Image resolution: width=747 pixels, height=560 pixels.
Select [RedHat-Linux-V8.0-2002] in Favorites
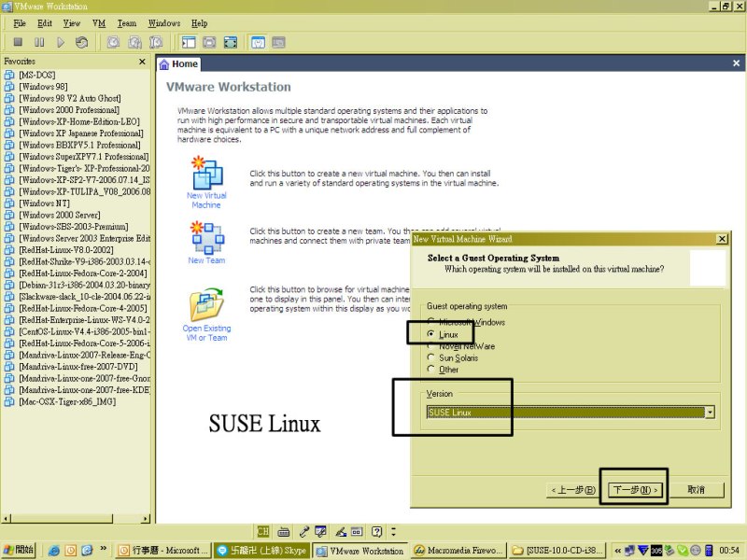pyautogui.click(x=66, y=250)
